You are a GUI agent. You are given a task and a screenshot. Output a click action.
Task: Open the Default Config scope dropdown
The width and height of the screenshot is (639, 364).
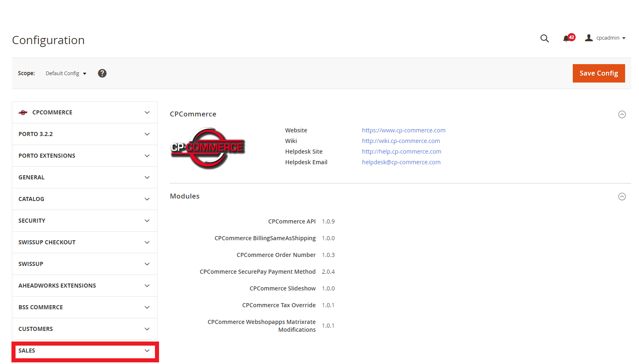(x=66, y=74)
